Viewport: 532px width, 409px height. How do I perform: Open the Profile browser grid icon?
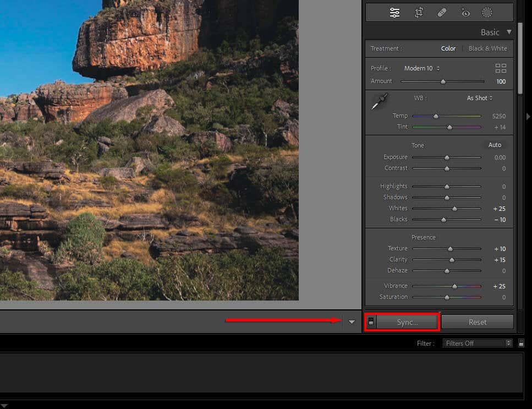(501, 68)
